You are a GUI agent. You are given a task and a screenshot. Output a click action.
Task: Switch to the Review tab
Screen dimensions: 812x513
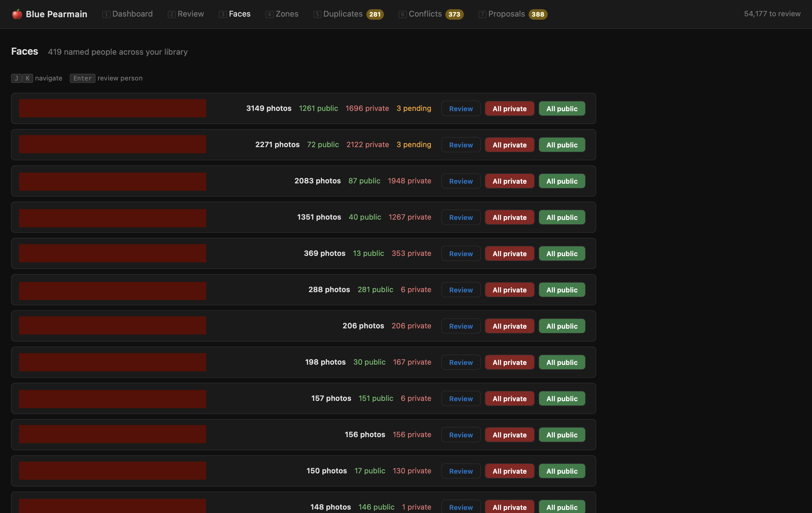[x=186, y=14]
